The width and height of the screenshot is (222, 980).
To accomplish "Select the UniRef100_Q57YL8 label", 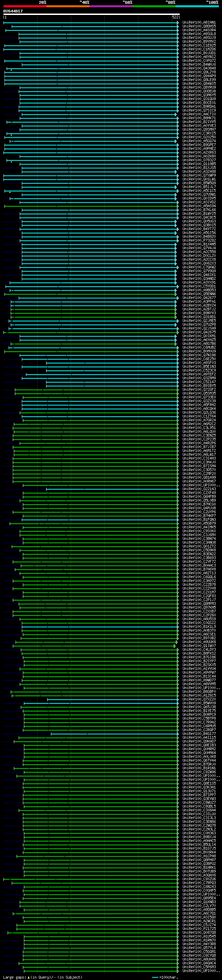I will tap(199, 948).
